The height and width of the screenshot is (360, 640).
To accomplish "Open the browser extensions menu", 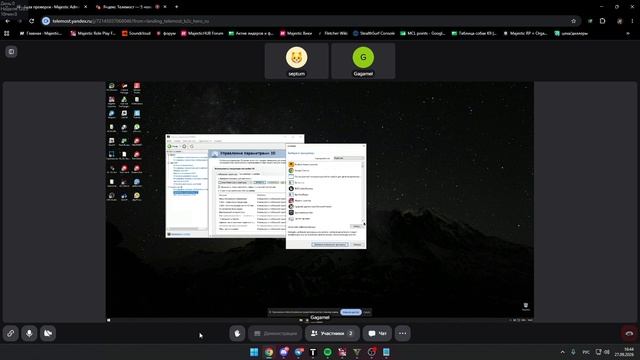I will (602, 21).
